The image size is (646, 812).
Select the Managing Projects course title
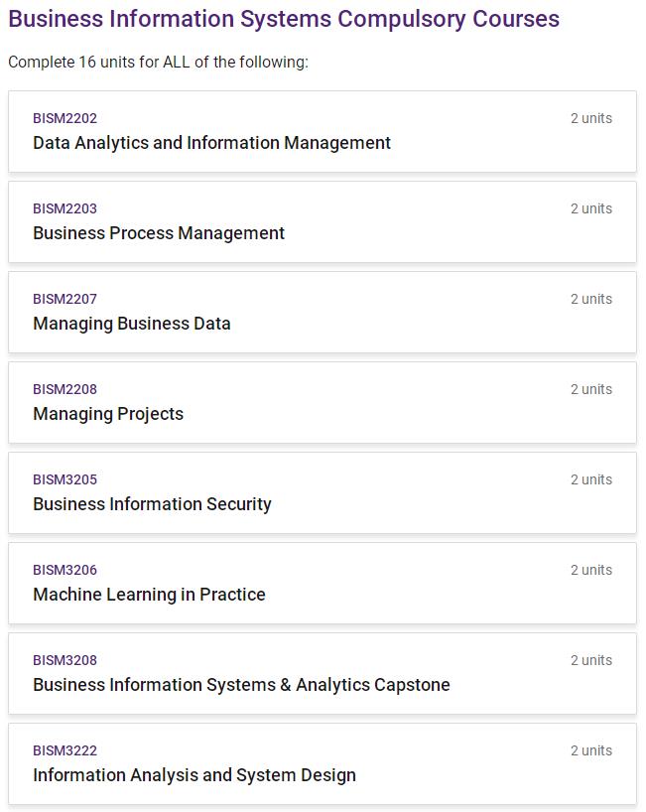[x=108, y=414]
